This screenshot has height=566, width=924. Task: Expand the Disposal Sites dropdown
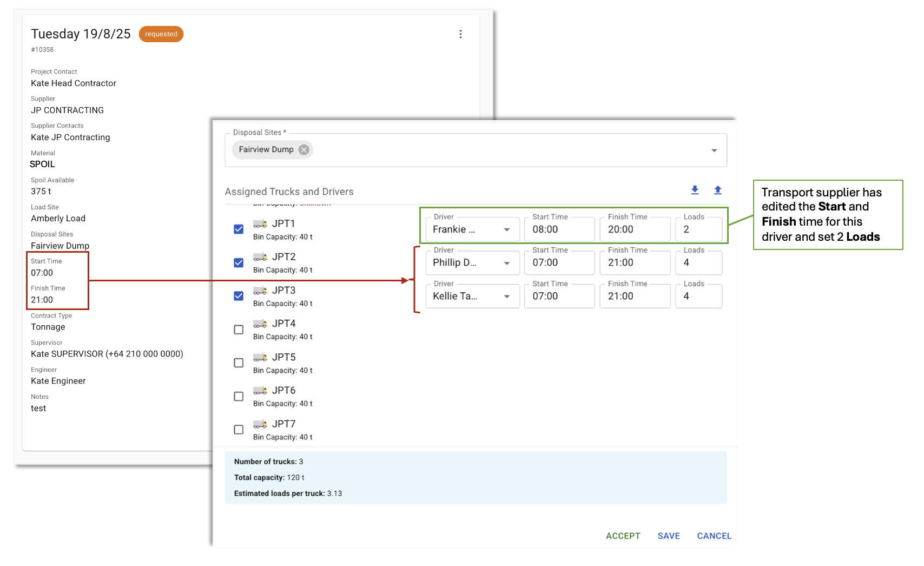click(x=714, y=150)
